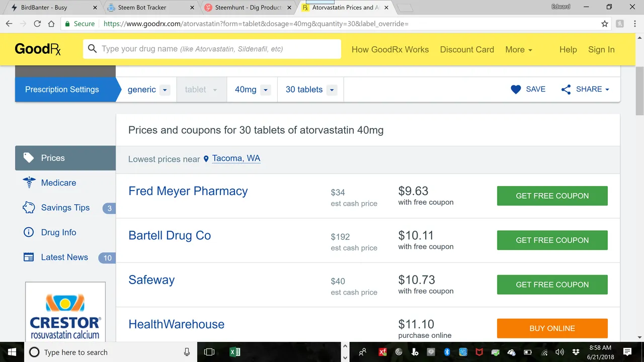
Task: Click the Chrome address bar URL
Action: (256, 24)
